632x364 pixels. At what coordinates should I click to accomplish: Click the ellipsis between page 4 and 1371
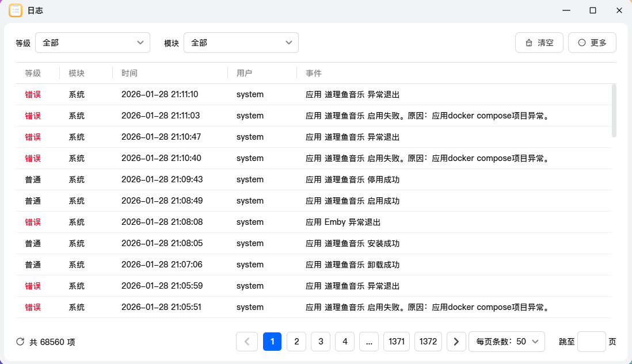coord(369,341)
